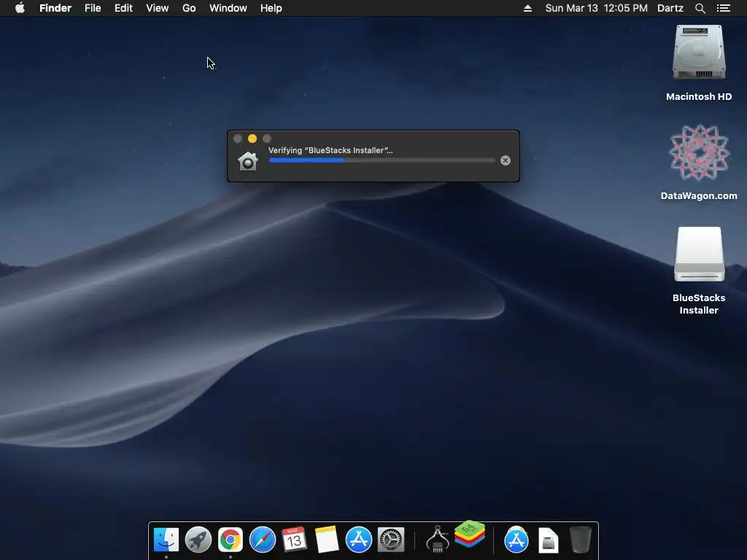Click the Dartz user menu
This screenshot has height=560, width=747.
click(x=670, y=8)
